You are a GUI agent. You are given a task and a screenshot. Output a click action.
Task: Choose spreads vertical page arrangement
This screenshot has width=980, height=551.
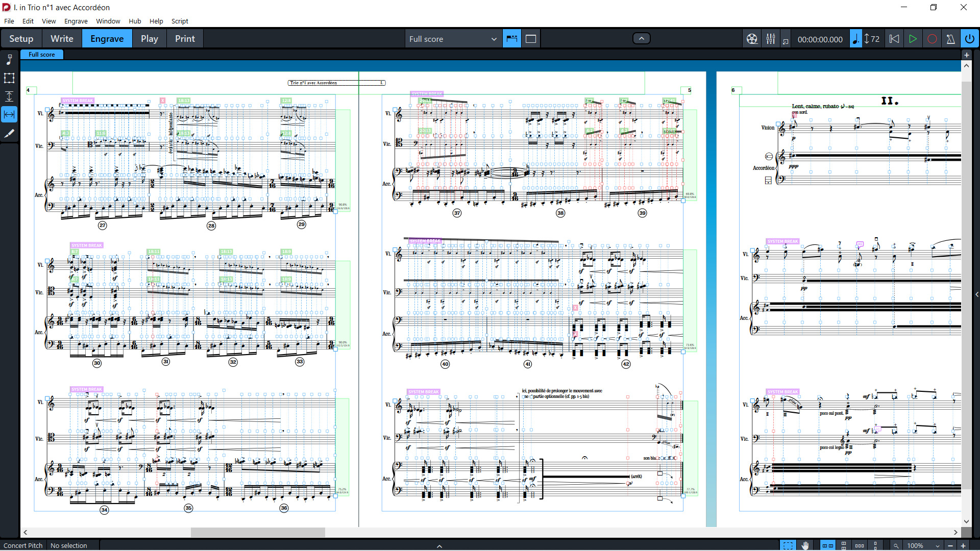click(844, 545)
